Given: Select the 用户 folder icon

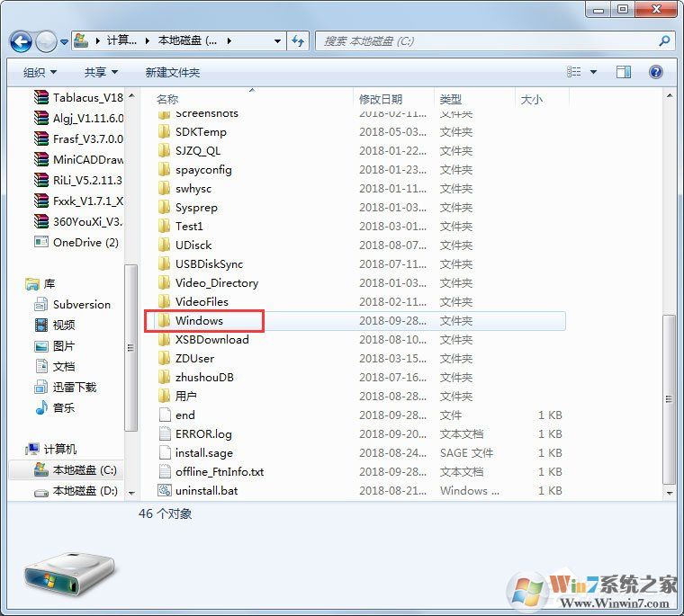Looking at the screenshot, I should [164, 397].
